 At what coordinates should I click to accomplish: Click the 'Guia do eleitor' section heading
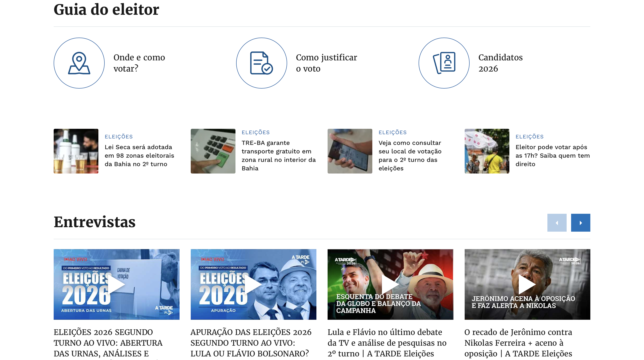pos(106,9)
